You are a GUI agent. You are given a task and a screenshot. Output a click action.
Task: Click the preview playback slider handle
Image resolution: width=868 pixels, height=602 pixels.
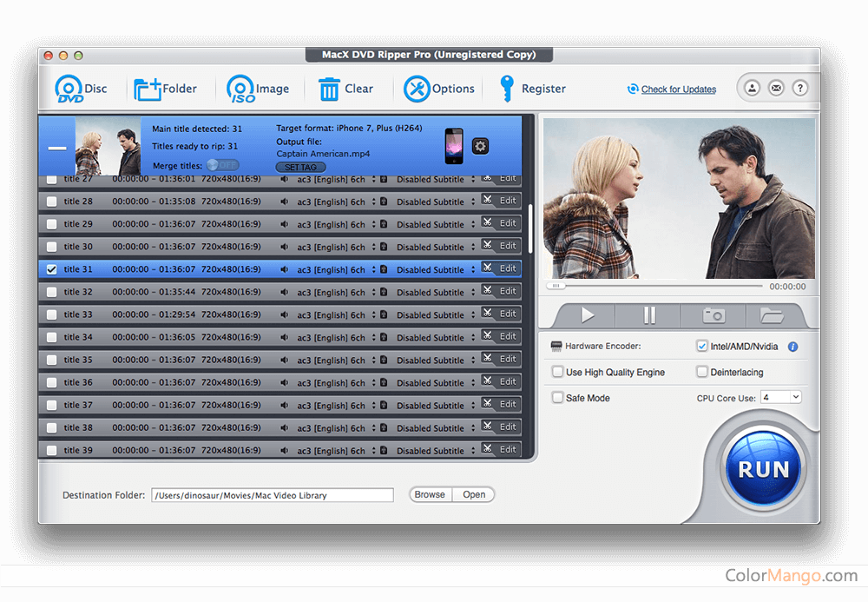(x=556, y=286)
